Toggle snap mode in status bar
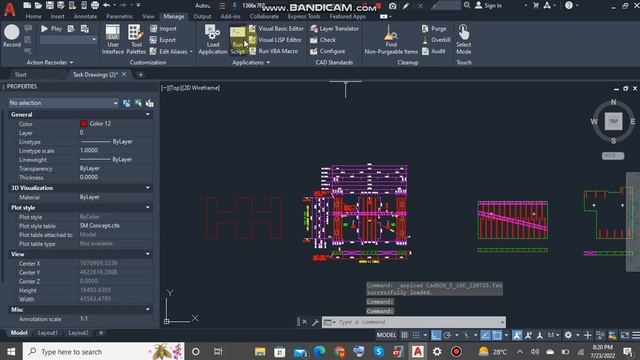The image size is (640, 360). click(416, 335)
